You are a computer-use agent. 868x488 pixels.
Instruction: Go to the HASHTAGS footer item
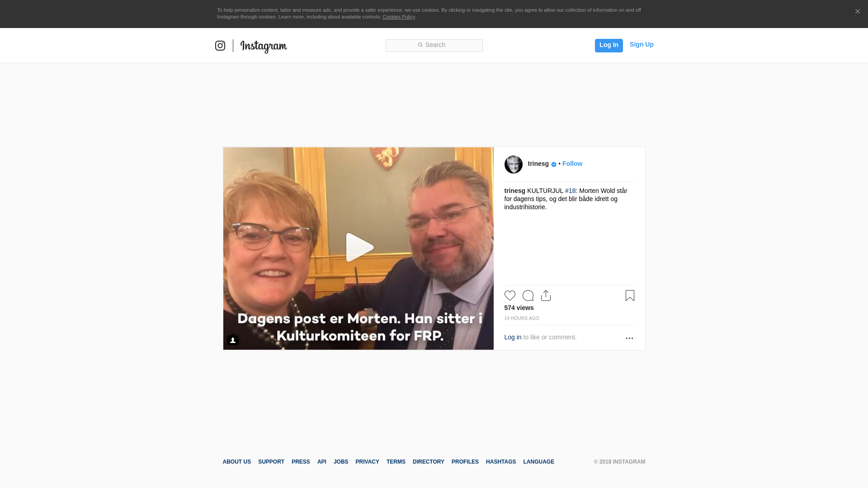(501, 462)
